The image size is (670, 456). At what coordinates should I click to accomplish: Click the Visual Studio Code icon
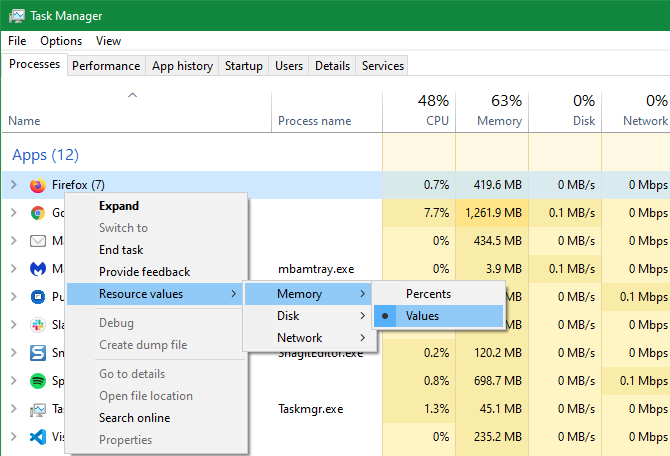(38, 437)
